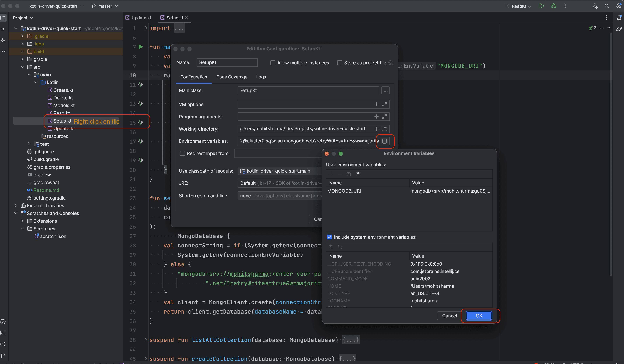The image size is (624, 364).
Task: Click the add user environment variable plus icon
Action: pos(331,174)
